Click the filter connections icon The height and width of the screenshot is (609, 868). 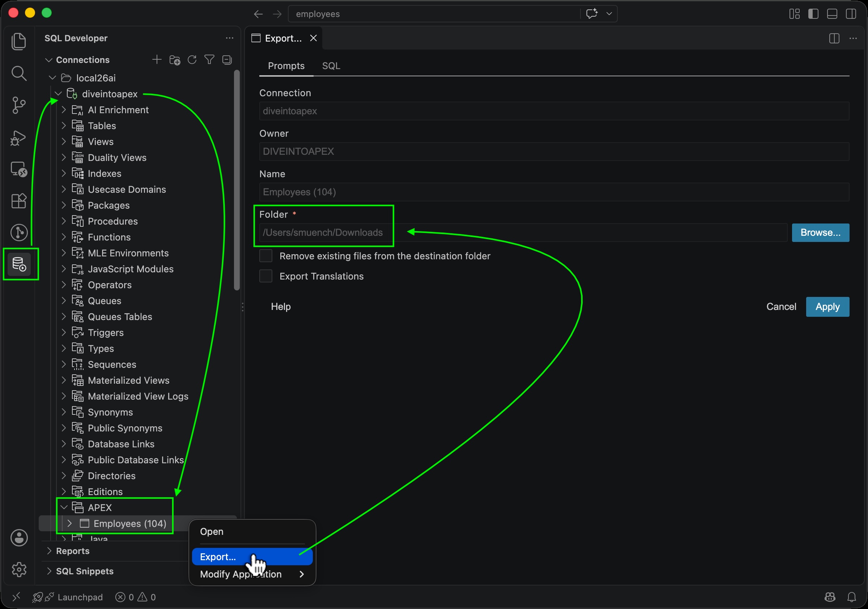click(x=209, y=59)
